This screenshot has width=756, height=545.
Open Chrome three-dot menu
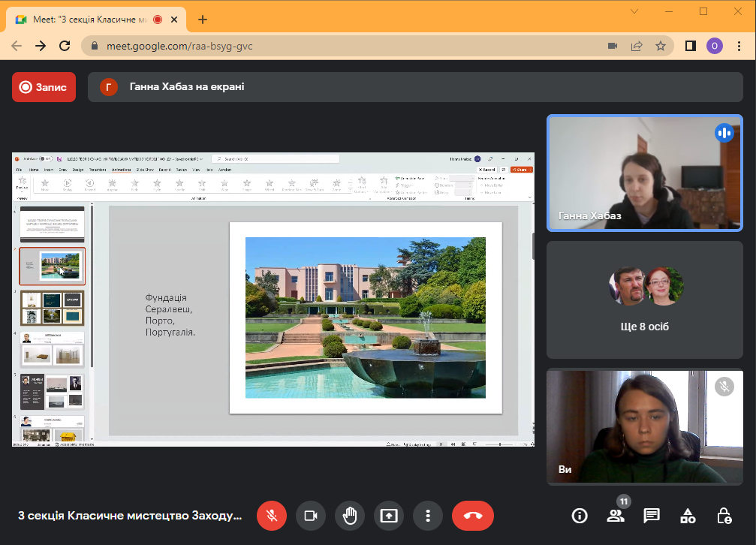pyautogui.click(x=739, y=46)
